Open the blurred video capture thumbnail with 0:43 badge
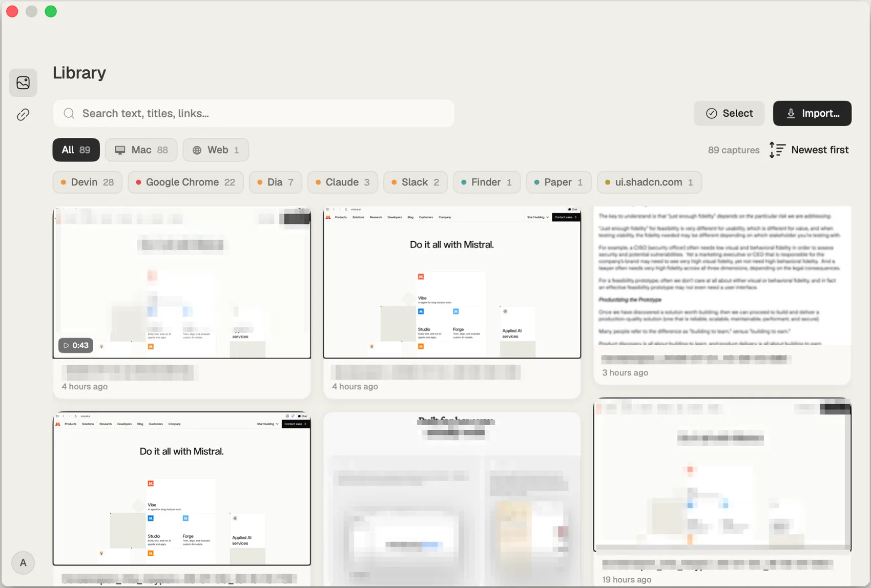 (x=182, y=283)
